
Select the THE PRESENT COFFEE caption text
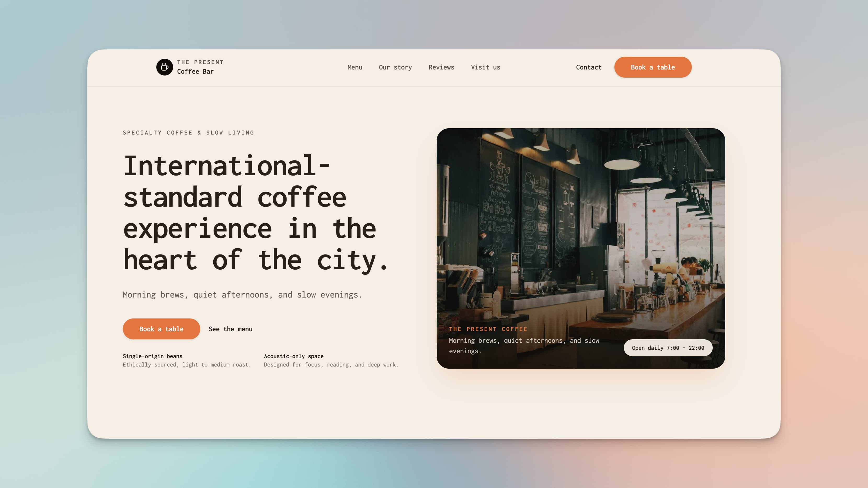(488, 329)
